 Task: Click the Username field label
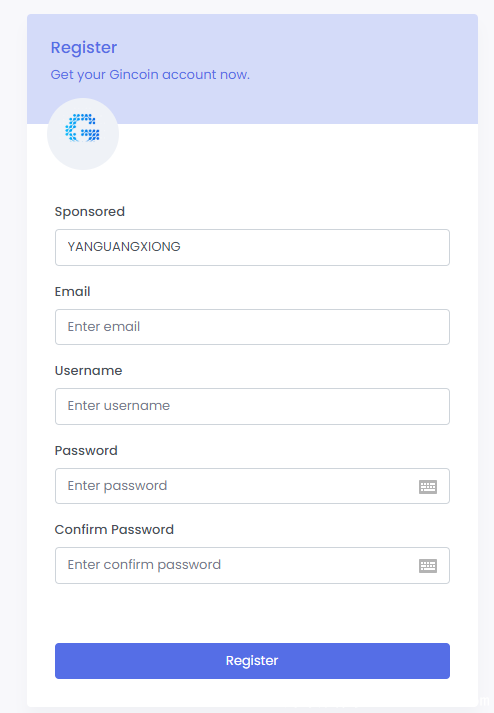tap(88, 371)
